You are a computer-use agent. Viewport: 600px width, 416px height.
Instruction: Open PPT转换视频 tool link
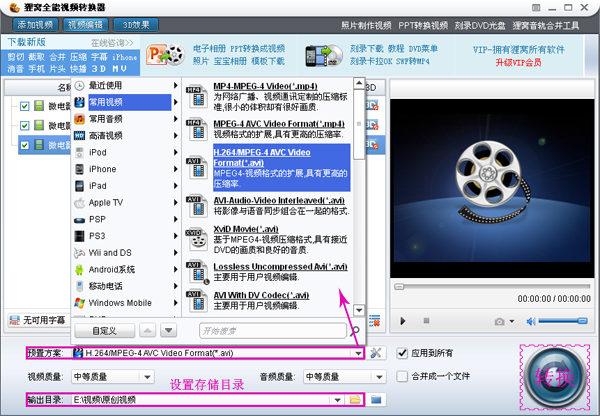click(423, 26)
